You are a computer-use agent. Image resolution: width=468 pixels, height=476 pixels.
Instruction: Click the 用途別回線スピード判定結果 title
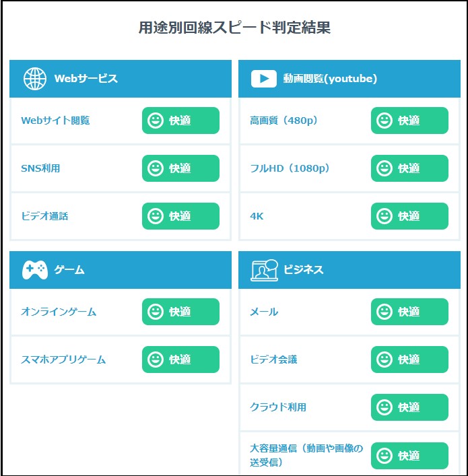[x=234, y=28]
